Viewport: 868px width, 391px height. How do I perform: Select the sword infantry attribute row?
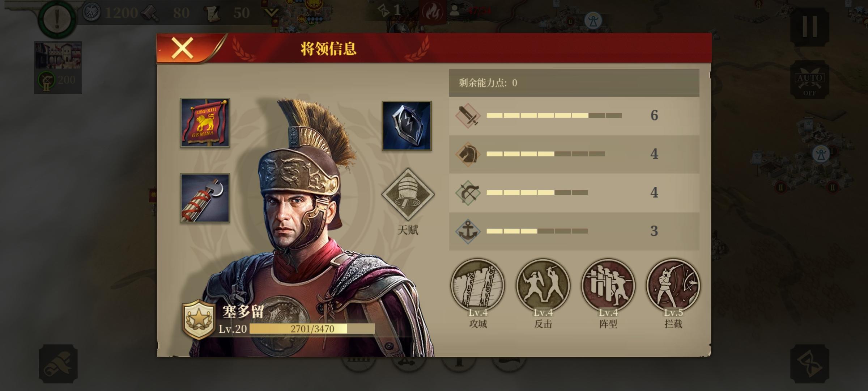[574, 115]
